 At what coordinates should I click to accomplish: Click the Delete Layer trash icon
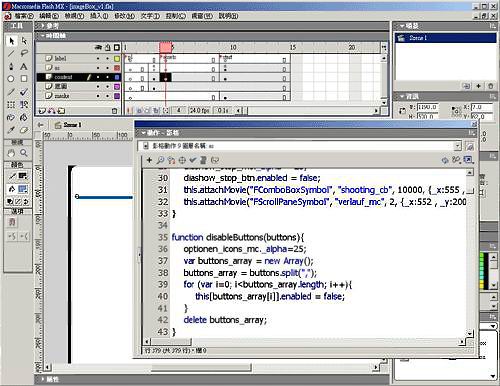click(x=114, y=111)
